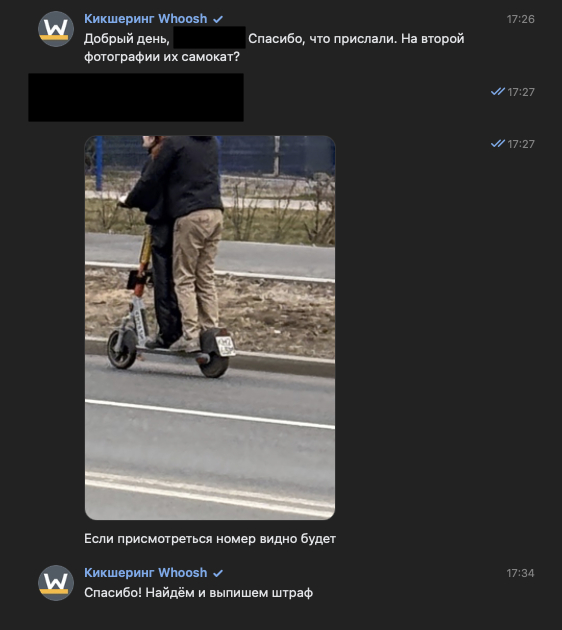562x630 pixels.
Task: Click the front wheel of the scooter in the photo
Action: click(x=122, y=349)
